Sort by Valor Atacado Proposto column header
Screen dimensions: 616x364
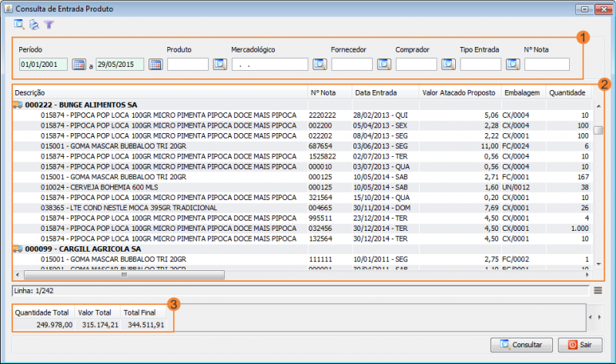click(460, 93)
